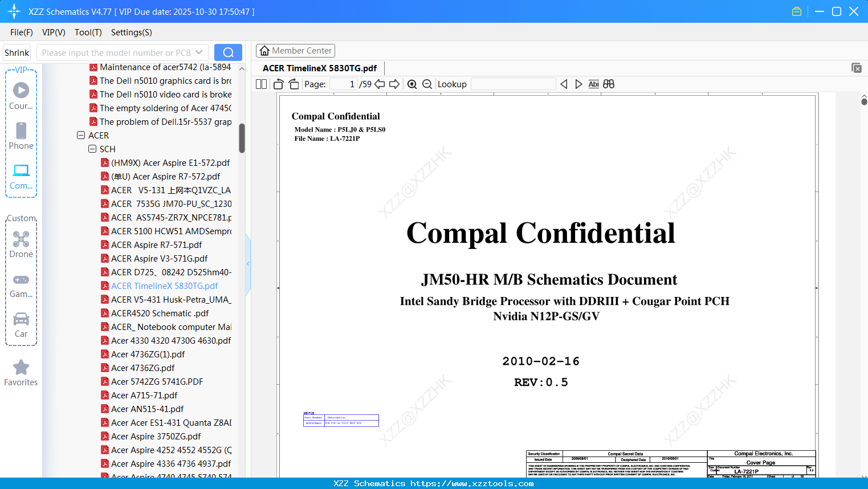Open the File menu
The image size is (868, 489).
[22, 32]
